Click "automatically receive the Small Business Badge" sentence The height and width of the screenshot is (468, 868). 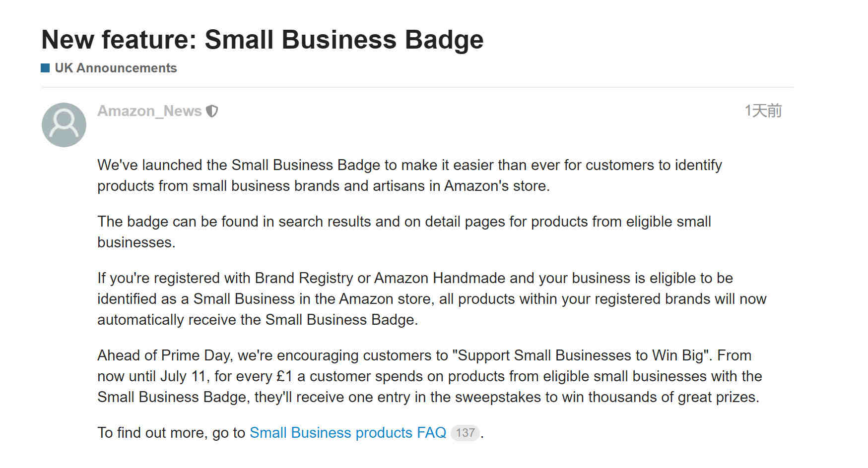click(258, 320)
